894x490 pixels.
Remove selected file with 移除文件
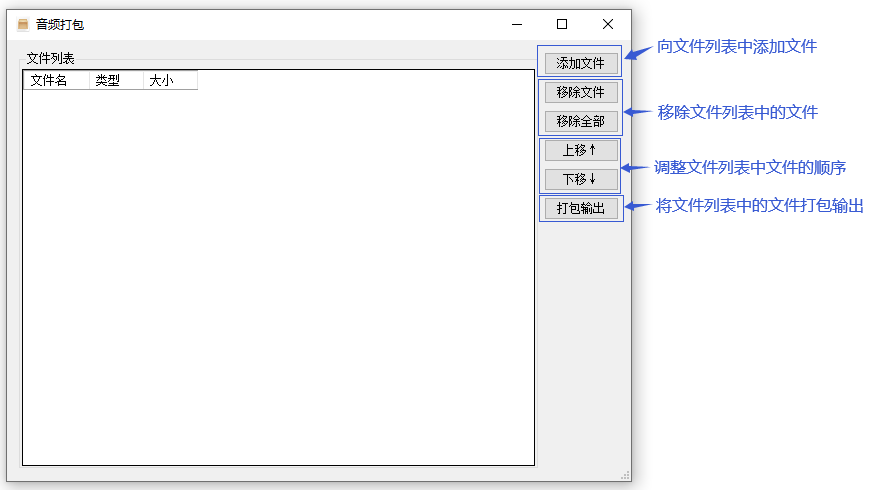(x=581, y=92)
